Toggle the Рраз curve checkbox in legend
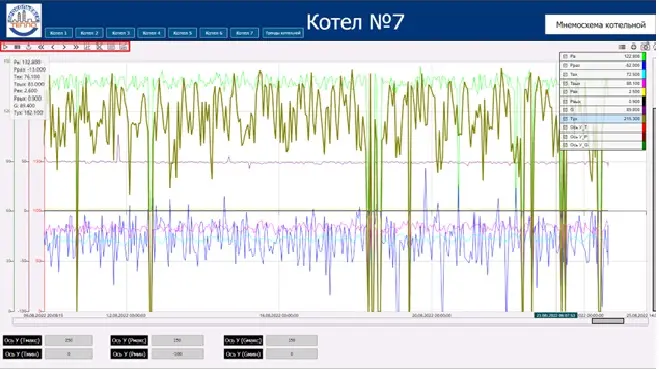Viewport: 660px width, 371px height. tap(565, 65)
